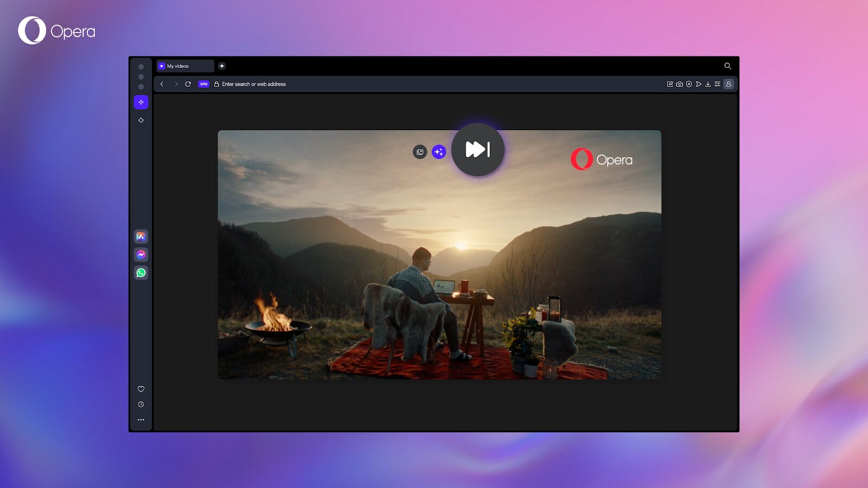
Task: Open the profile account menu
Action: 729,84
